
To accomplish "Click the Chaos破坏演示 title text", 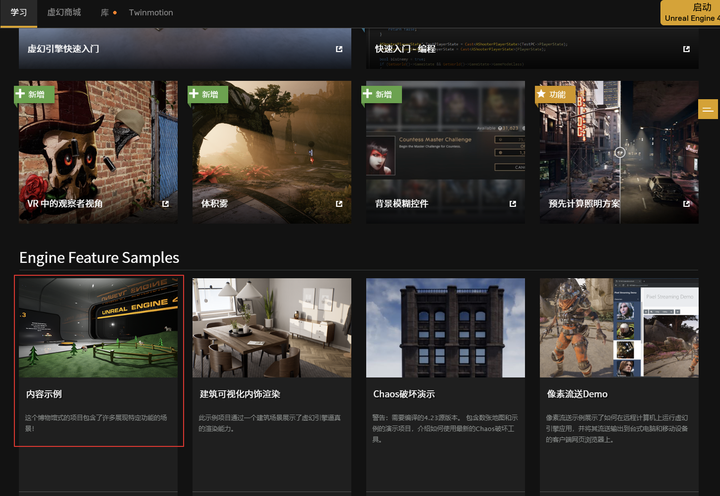I will 404,394.
